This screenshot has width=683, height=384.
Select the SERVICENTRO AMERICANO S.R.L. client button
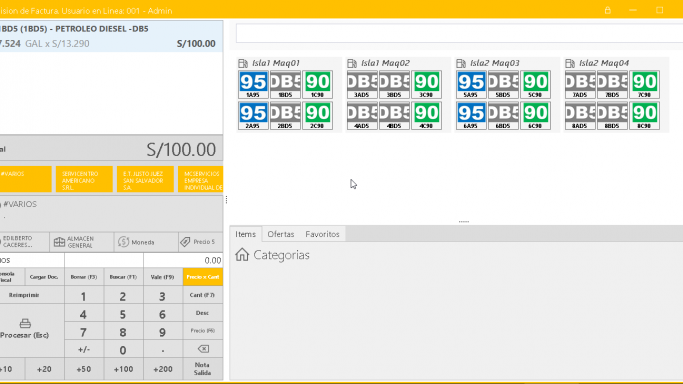pyautogui.click(x=84, y=179)
